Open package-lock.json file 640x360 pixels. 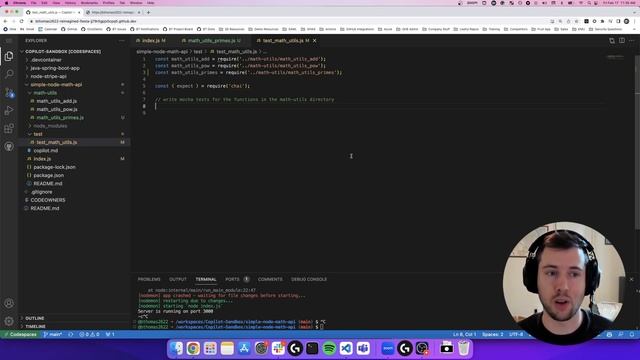(x=54, y=167)
